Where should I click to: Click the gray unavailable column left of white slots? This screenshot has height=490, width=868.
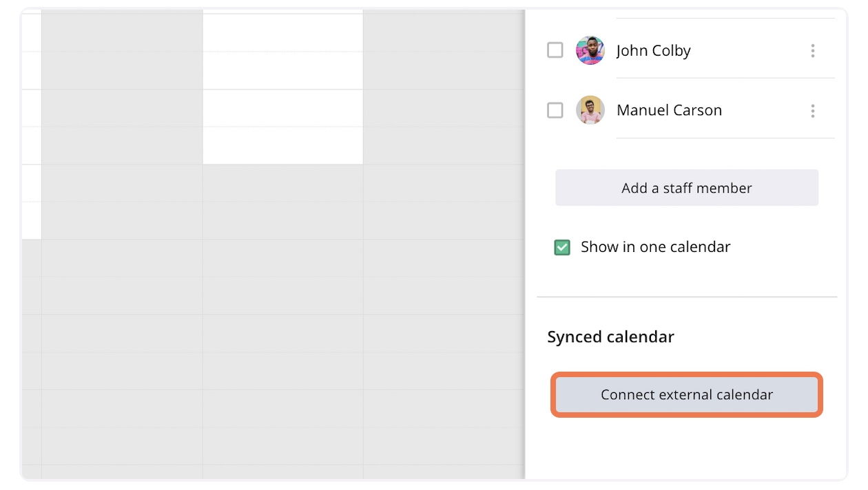(122, 103)
